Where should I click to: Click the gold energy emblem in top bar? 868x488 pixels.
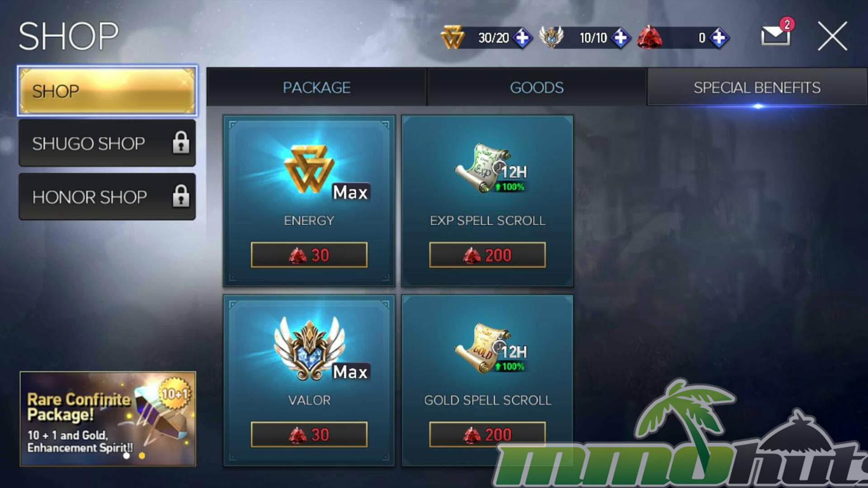pos(453,37)
